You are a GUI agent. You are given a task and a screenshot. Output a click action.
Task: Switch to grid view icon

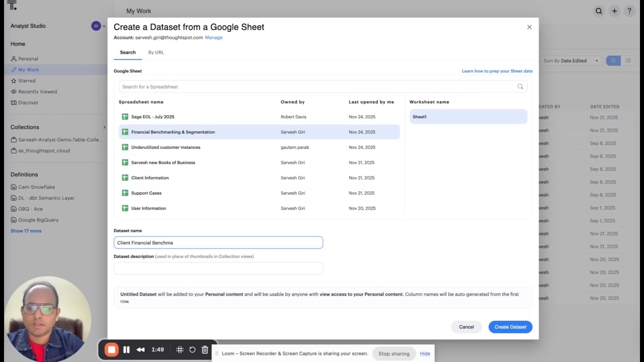point(628,61)
